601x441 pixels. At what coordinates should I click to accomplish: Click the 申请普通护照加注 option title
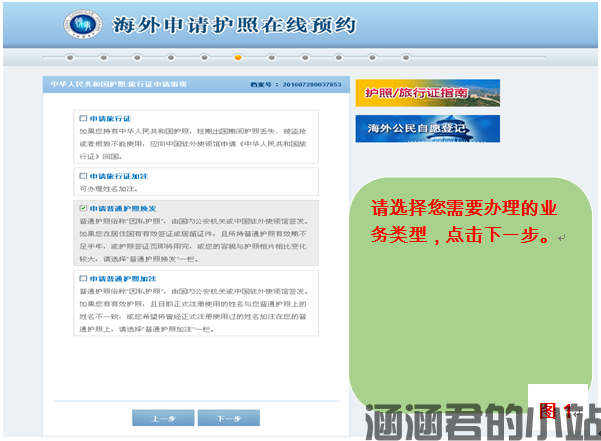(123, 279)
